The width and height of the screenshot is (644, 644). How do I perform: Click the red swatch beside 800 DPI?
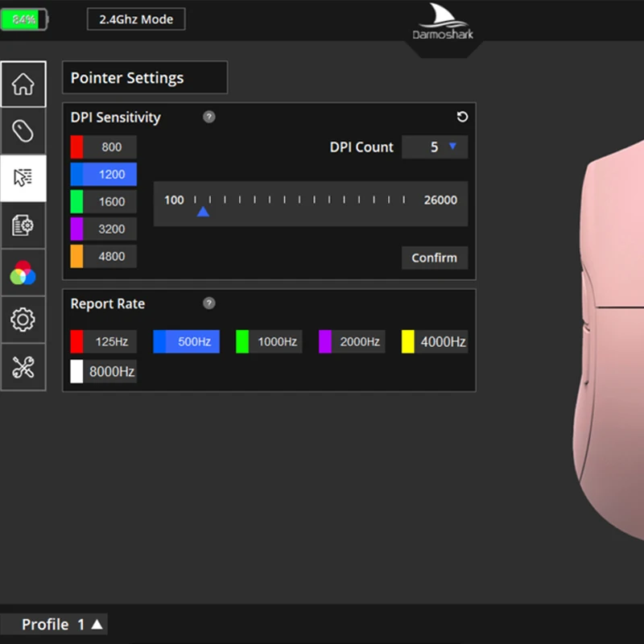[x=76, y=147]
